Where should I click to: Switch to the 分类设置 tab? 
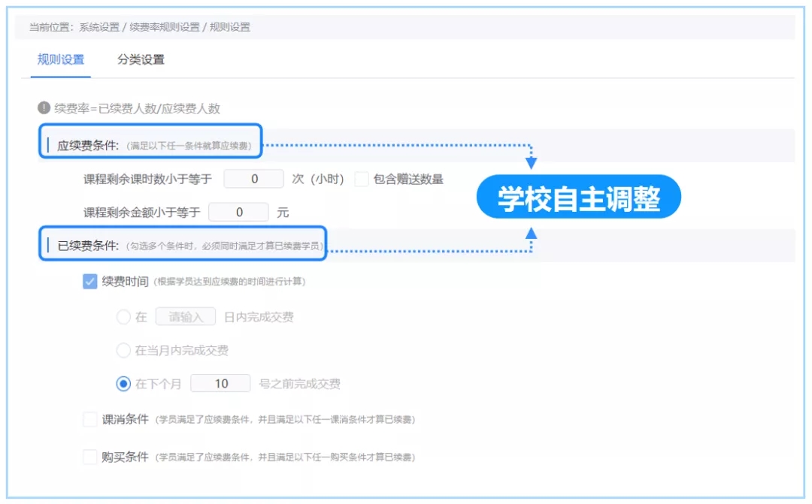coord(141,60)
